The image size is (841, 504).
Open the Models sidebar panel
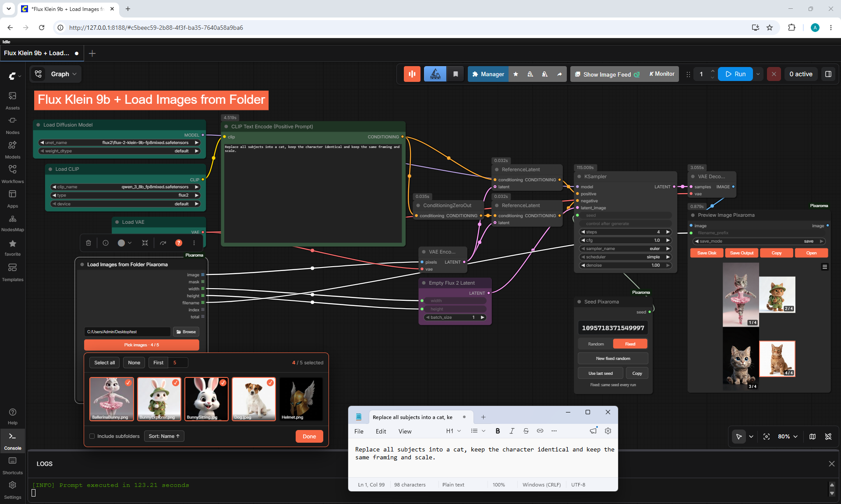13,150
